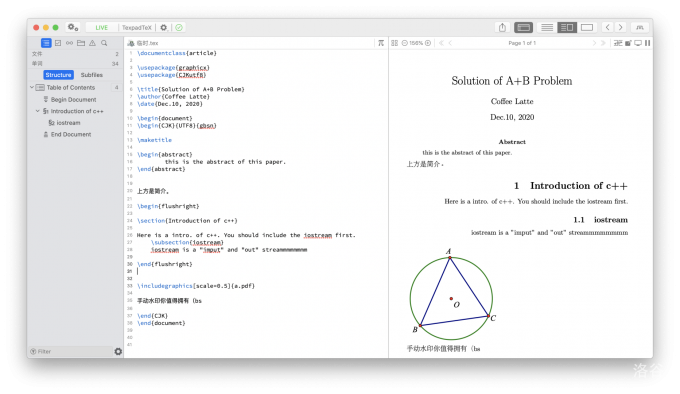680x394 pixels.
Task: Select Introduction of c++ outline item
Action: coord(77,111)
